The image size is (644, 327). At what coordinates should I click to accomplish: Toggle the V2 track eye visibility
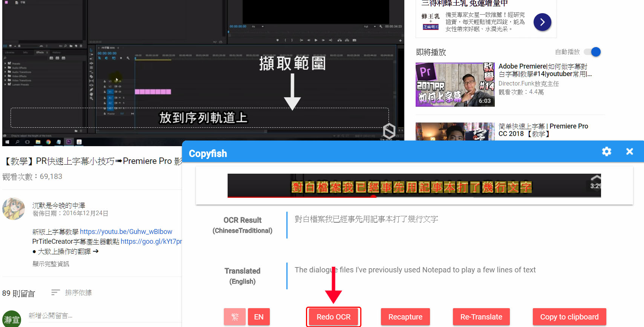[x=120, y=87]
